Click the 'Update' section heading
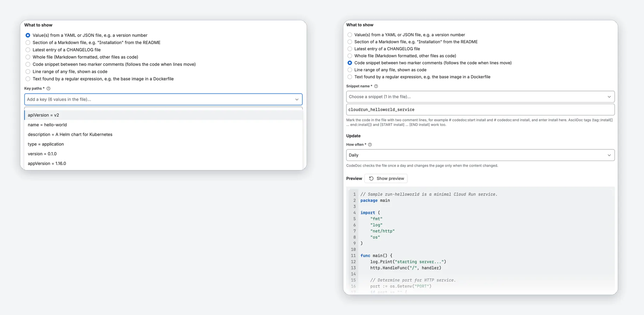Screen dimensions: 644x315 click(x=353, y=136)
